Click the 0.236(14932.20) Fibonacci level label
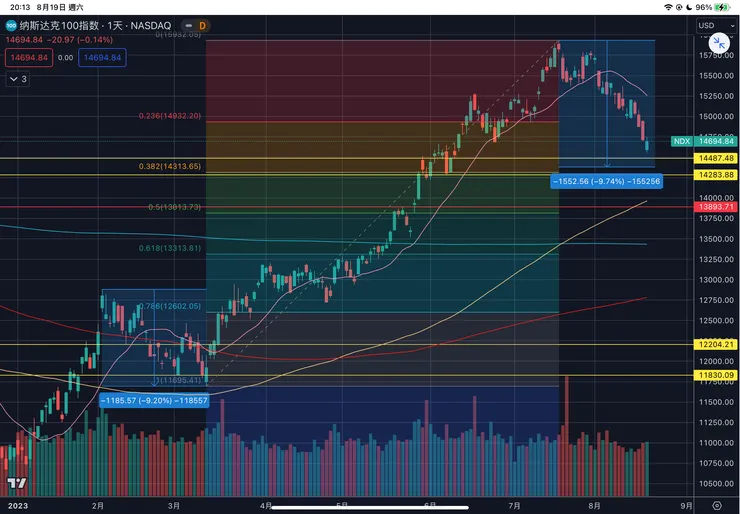Viewport: 740px width, 514px height. [x=170, y=116]
